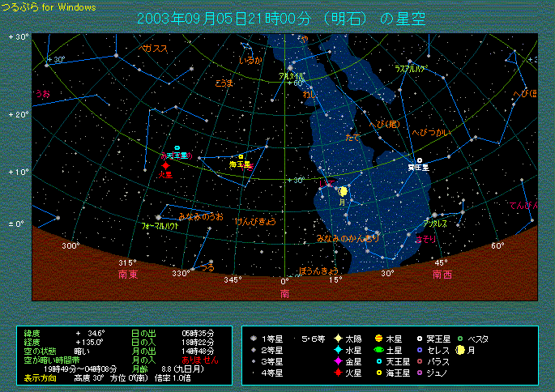Viewport: 555px width, 392px height.
Task: Click the green Saturn (土星) legend icon
Action: point(378,350)
